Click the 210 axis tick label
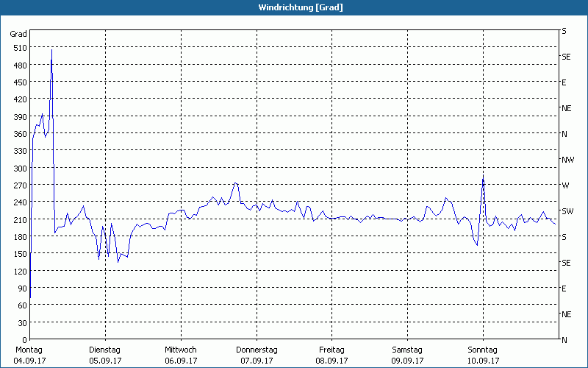This screenshot has width=588, height=368. (21, 220)
